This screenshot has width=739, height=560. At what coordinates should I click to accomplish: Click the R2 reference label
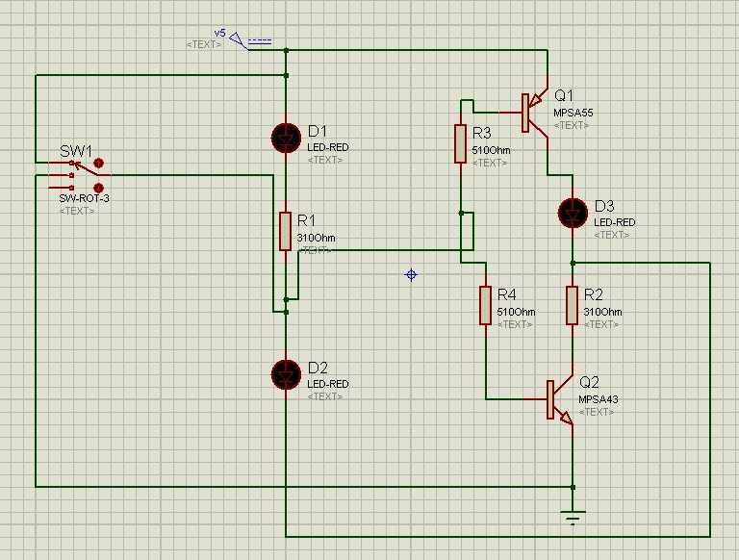(594, 294)
